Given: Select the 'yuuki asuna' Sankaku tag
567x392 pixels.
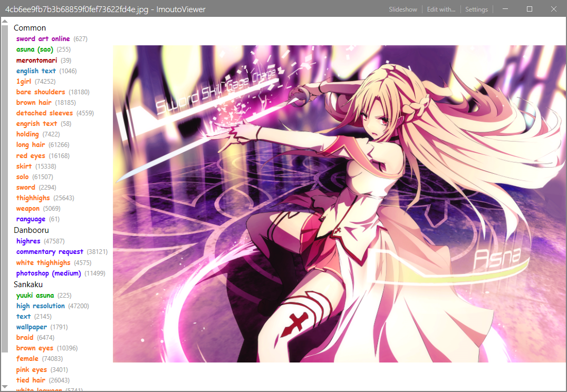Looking at the screenshot, I should click(35, 295).
